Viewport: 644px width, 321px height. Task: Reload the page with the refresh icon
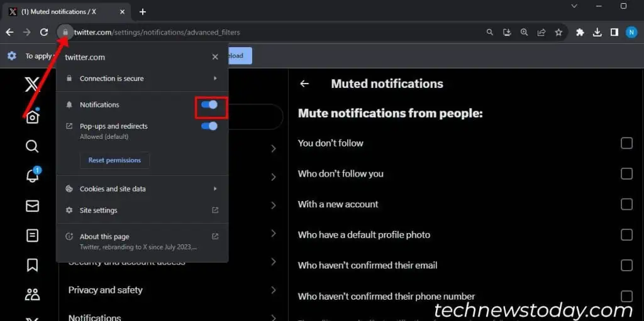[x=44, y=33]
